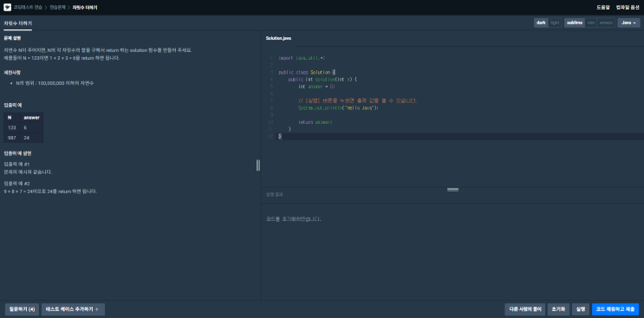The image size is (644, 318).
Task: Click the vertical panel splitter handle
Action: tap(258, 165)
